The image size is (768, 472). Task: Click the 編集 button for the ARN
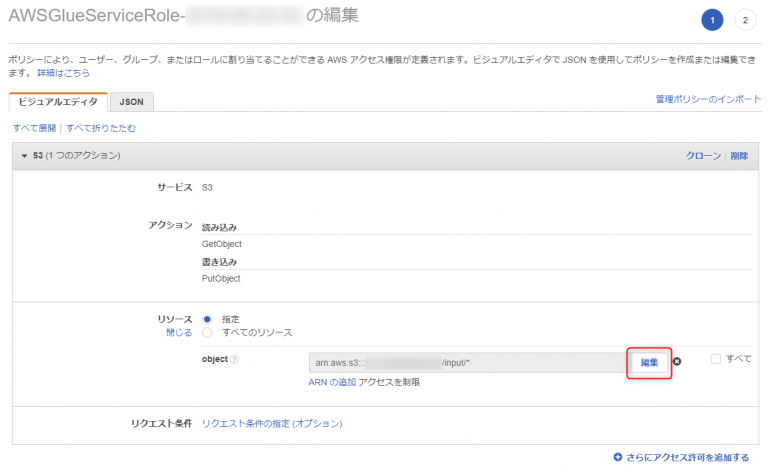pos(649,362)
